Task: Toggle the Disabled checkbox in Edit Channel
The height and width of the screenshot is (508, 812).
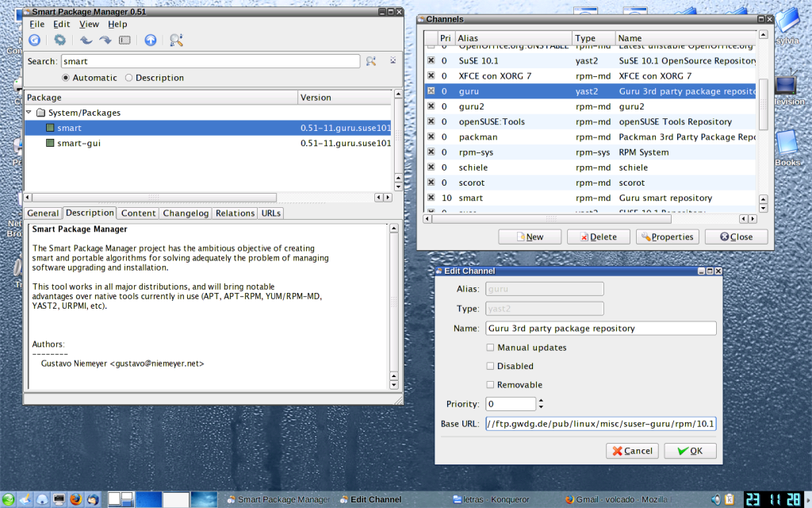Action: [x=490, y=366]
